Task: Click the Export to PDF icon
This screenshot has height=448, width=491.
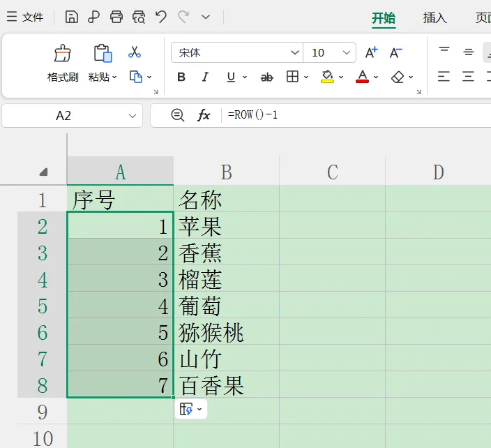Action: pos(93,17)
